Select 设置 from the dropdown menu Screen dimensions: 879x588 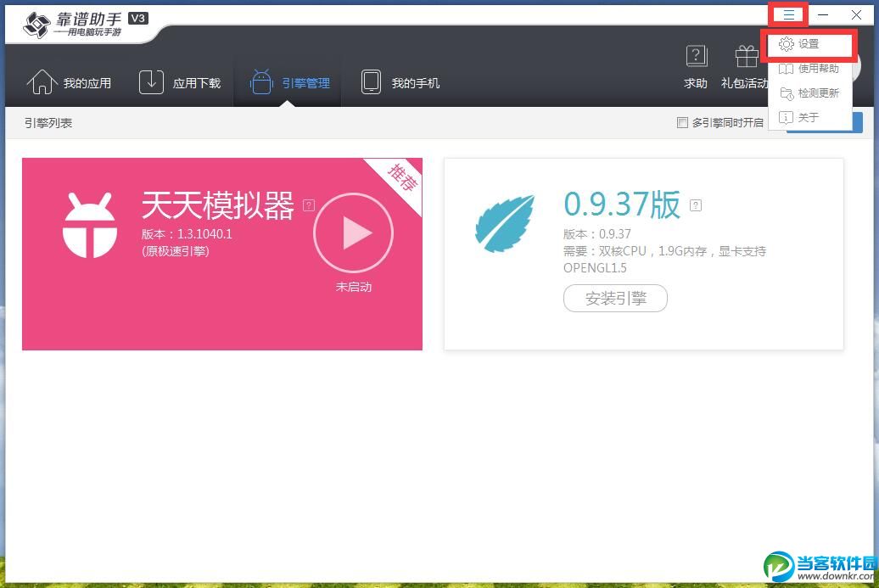click(x=810, y=44)
